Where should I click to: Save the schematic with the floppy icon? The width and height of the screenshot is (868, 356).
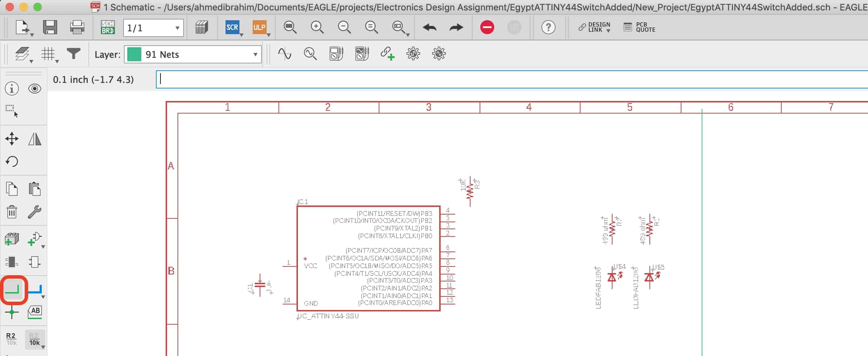coord(50,27)
